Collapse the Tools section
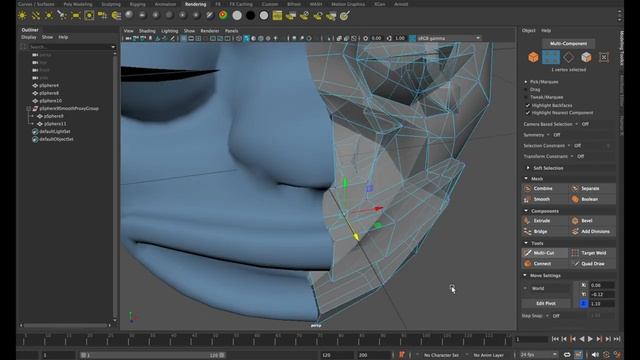 coord(526,243)
